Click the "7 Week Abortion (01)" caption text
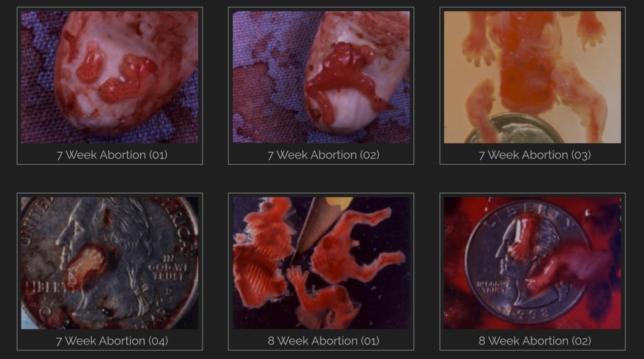 (x=112, y=155)
